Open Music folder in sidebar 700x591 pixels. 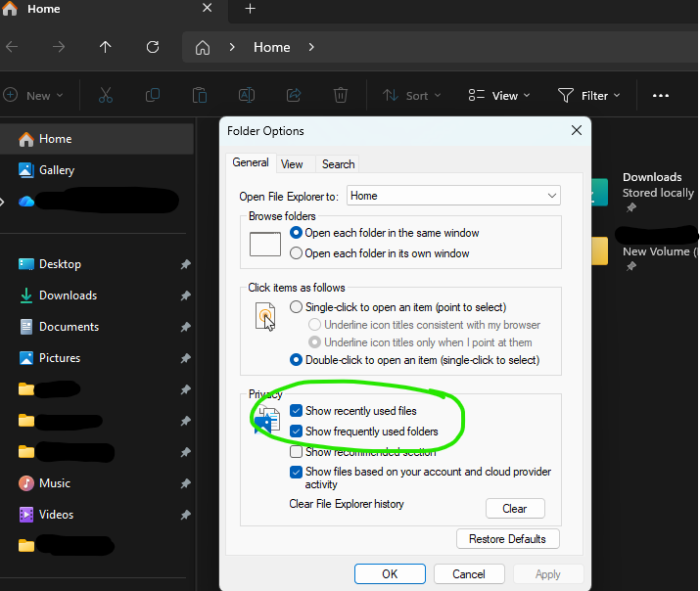[44, 483]
